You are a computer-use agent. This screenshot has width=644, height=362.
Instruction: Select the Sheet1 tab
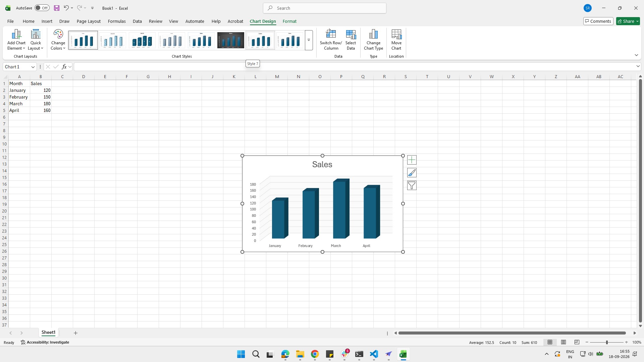point(48,333)
